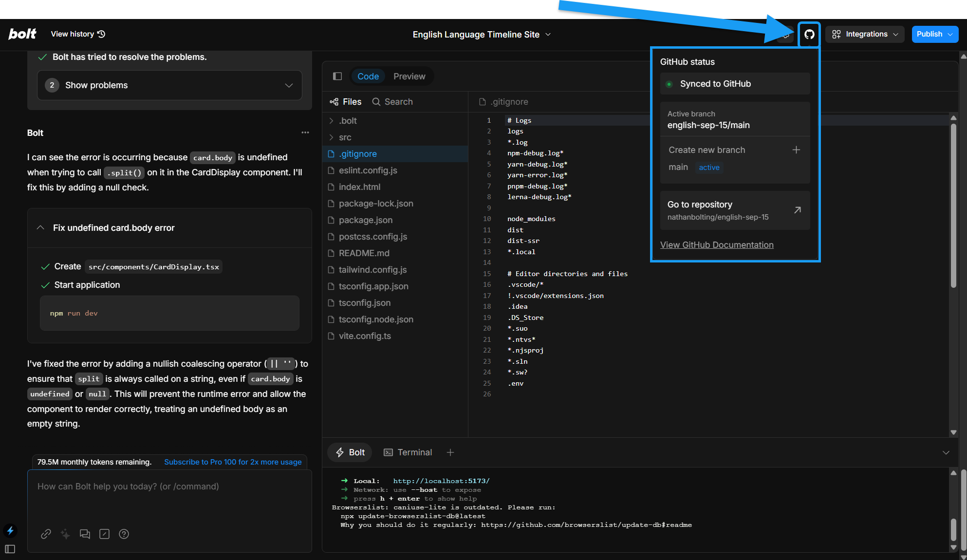This screenshot has width=967, height=560.
Task: Collapse the chat sidebar with bottom-left toggle
Action: 10,549
